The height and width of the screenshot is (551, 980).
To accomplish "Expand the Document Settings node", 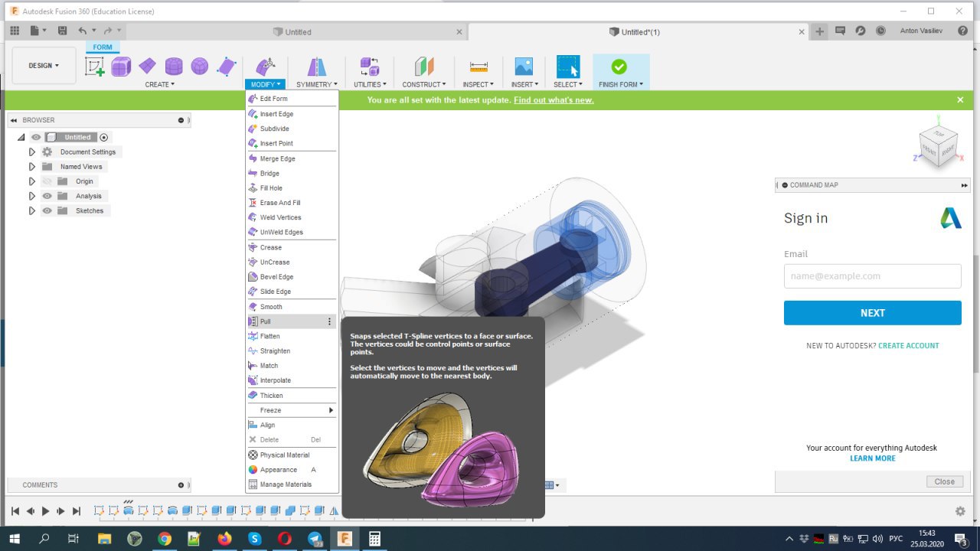I will click(31, 152).
